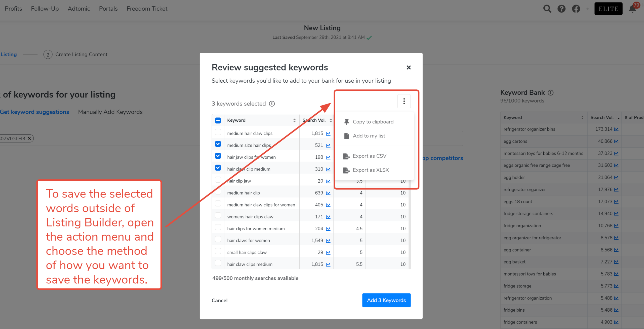The width and height of the screenshot is (644, 329).
Task: Check the medium hair claw clips checkbox
Action: click(x=218, y=132)
